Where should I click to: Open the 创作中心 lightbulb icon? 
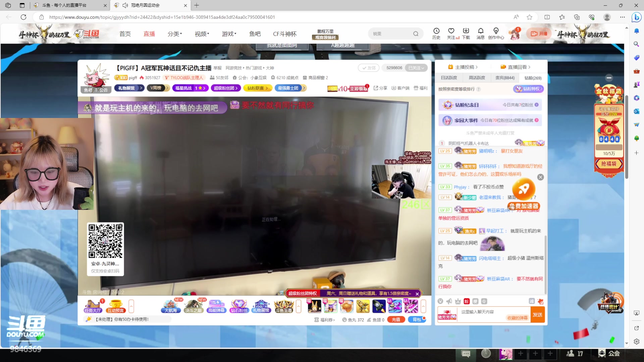click(x=496, y=33)
